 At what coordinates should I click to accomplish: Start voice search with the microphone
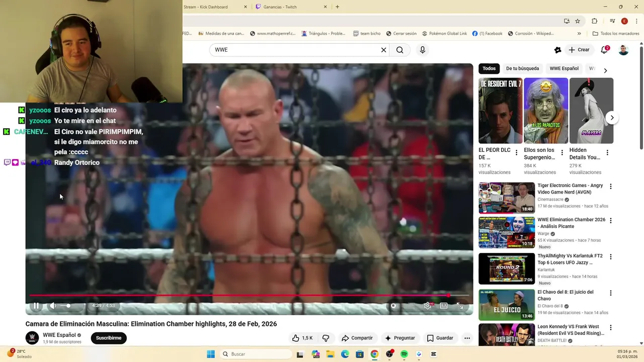point(423,50)
